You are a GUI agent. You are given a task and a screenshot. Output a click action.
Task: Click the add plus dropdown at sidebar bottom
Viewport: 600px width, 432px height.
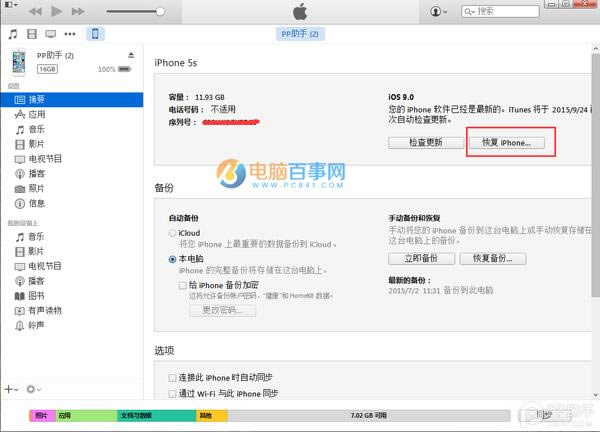[11, 389]
